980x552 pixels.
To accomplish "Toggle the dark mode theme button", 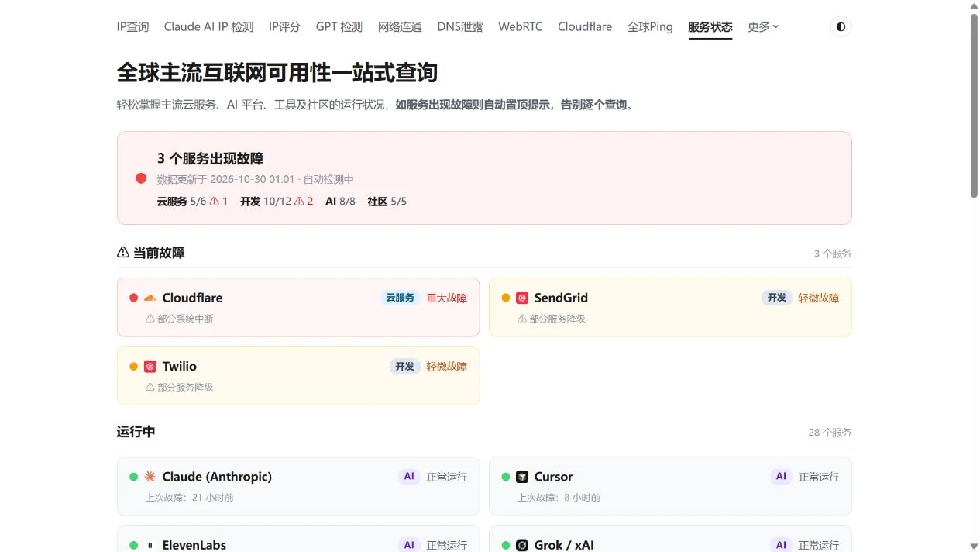I will pyautogui.click(x=841, y=26).
